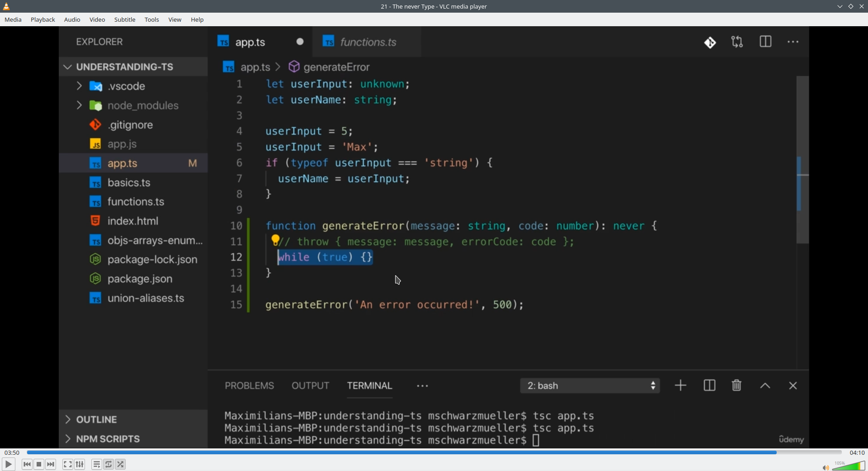
Task: Click the VLC play button
Action: pos(8,464)
